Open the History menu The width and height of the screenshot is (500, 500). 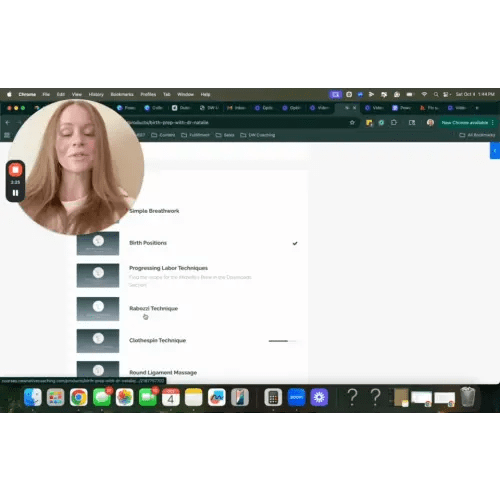pos(96,94)
